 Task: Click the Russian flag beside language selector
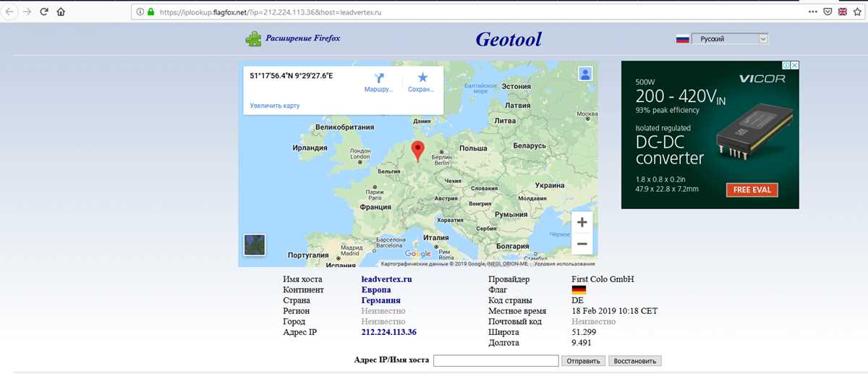coord(682,39)
